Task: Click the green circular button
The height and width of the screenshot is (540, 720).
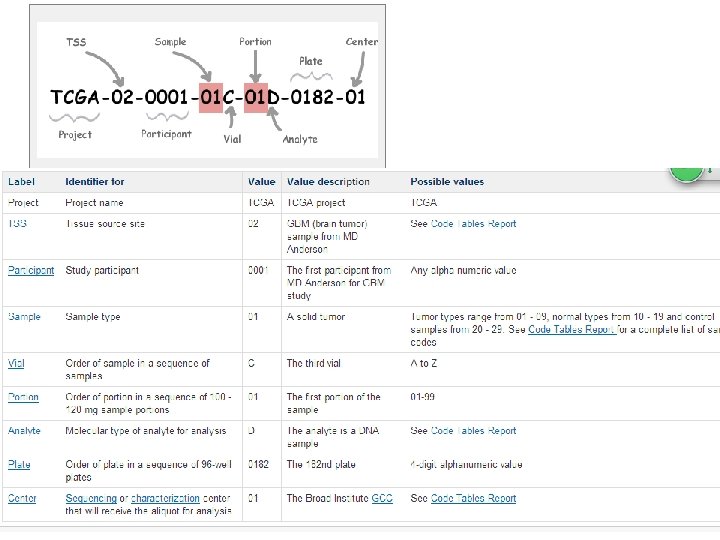Action: [x=686, y=172]
